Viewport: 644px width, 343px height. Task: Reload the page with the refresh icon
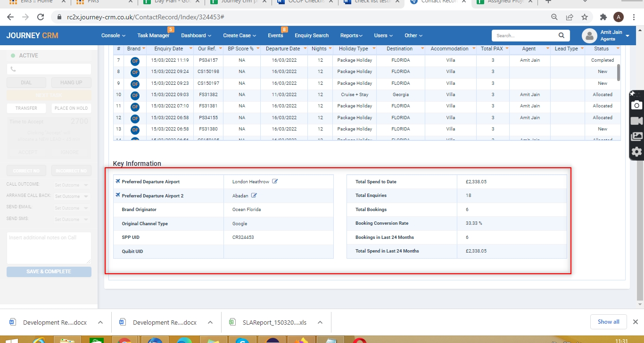click(x=41, y=17)
